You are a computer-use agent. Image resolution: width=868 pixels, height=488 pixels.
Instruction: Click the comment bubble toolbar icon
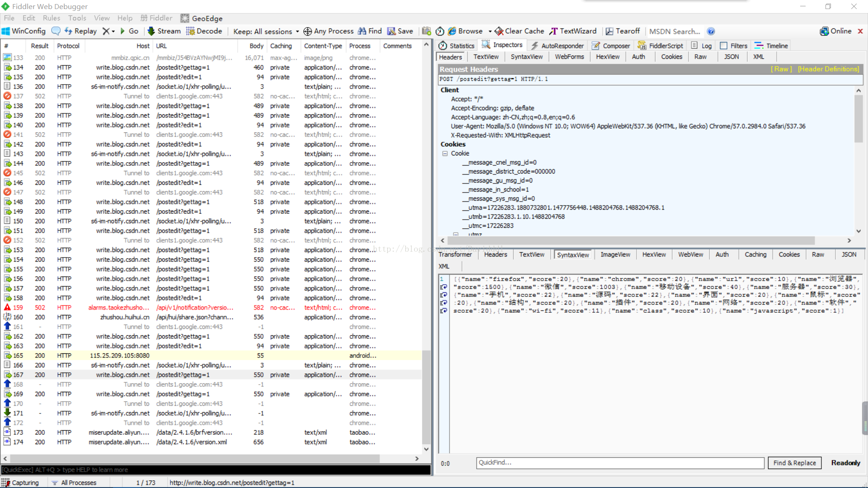56,31
